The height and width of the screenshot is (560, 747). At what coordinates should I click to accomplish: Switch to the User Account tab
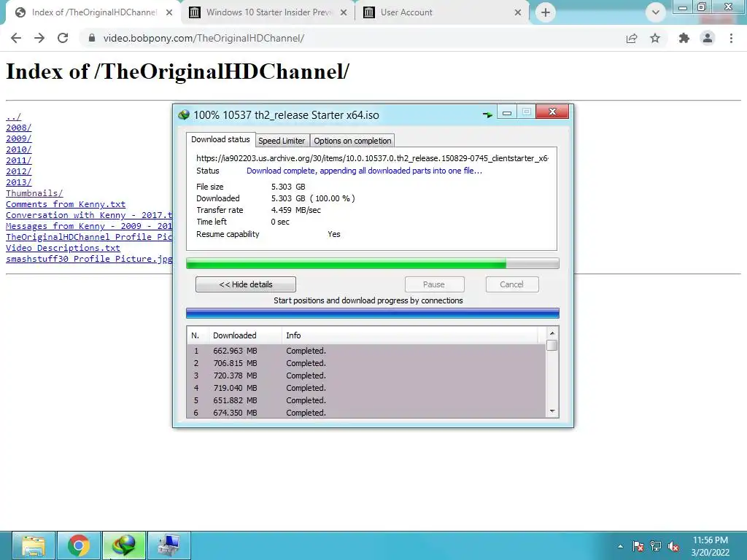pyautogui.click(x=442, y=12)
